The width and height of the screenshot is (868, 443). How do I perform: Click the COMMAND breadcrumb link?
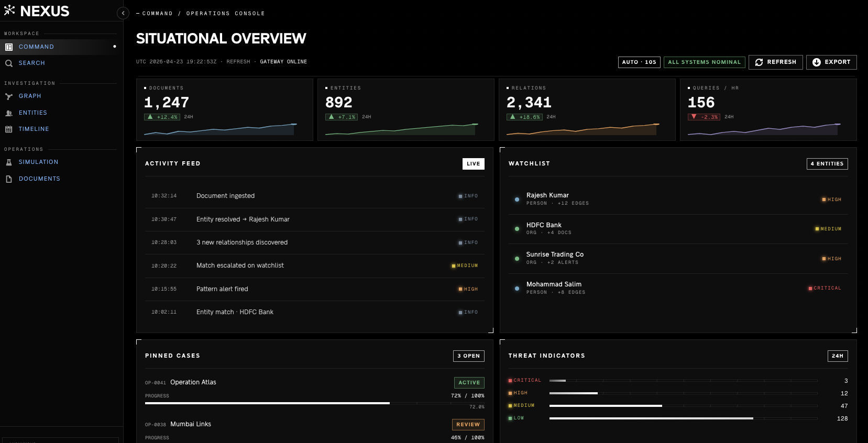(157, 14)
